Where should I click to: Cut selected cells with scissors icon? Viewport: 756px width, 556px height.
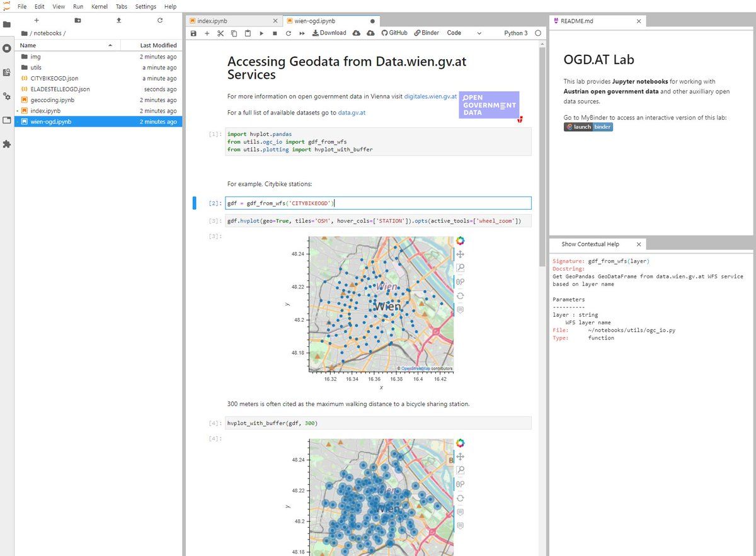[x=220, y=33]
